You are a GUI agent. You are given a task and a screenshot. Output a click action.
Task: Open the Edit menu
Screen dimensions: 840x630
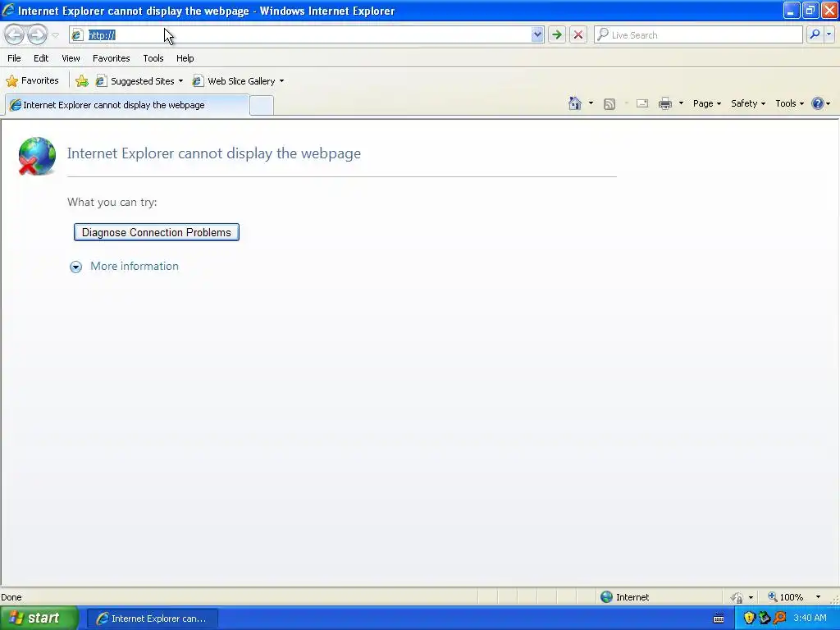(x=41, y=58)
